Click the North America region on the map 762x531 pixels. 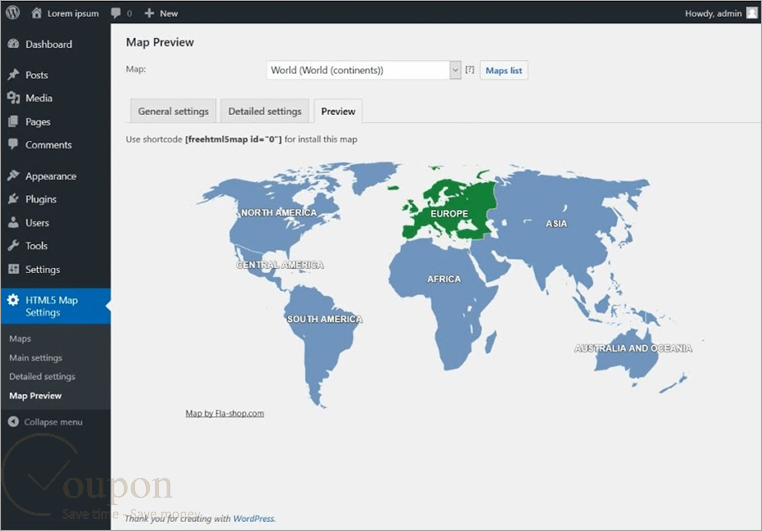click(279, 212)
